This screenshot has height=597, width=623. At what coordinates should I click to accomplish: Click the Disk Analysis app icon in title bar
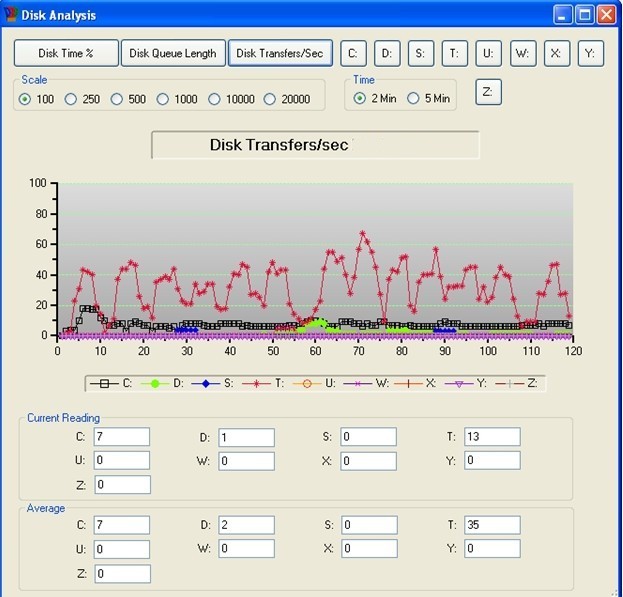[11, 15]
